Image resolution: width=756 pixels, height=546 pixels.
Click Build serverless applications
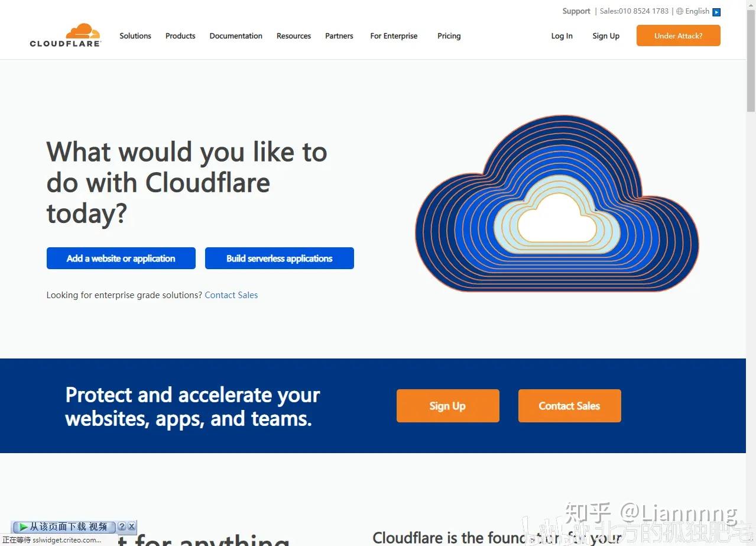[279, 258]
